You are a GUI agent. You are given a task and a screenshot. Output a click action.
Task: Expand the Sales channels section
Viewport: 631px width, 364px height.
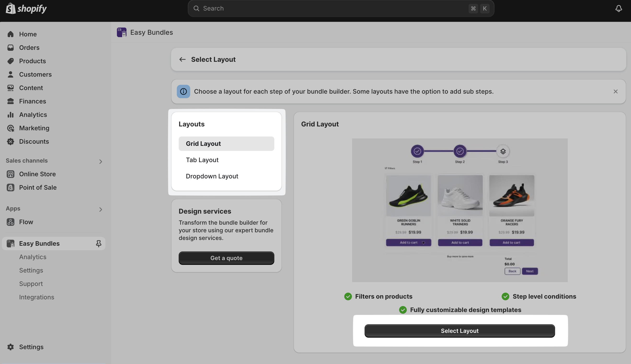coord(101,161)
